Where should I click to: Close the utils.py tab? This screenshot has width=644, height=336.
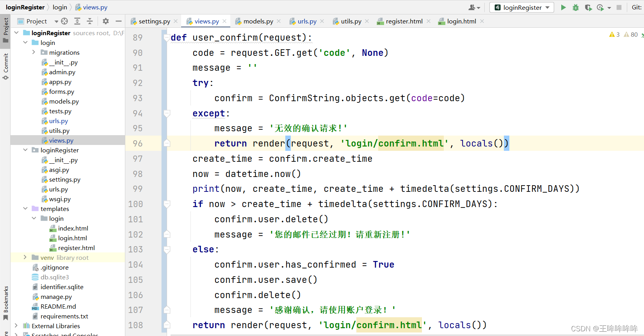pos(367,21)
